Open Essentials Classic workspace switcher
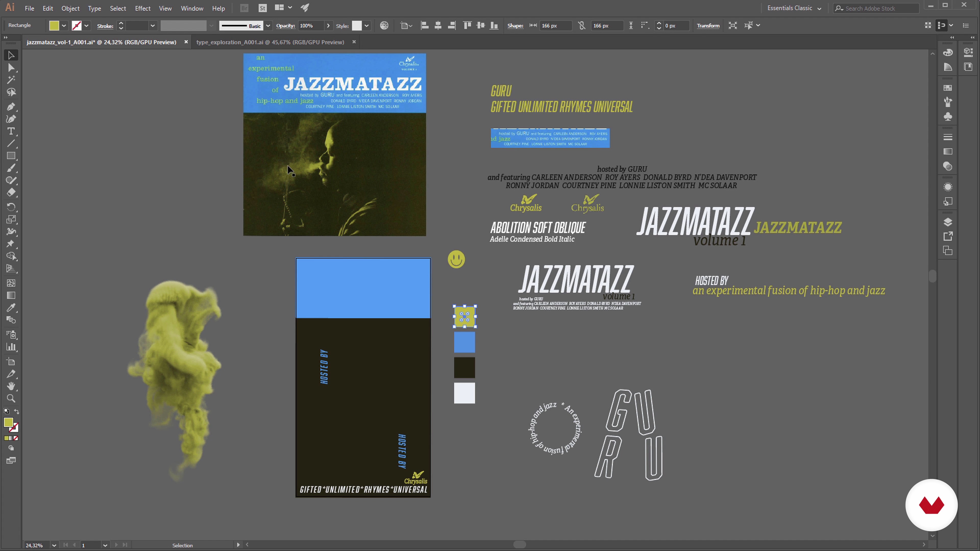 click(794, 8)
